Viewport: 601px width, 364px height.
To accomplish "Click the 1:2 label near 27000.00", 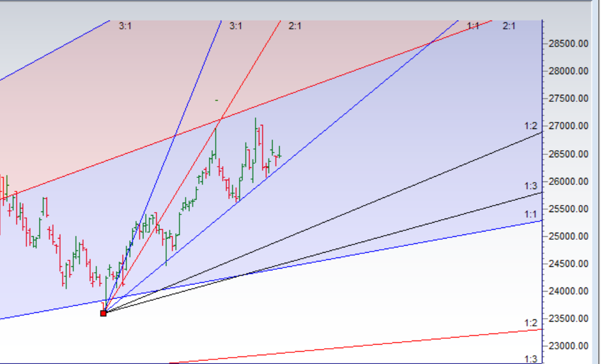I will 531,125.
